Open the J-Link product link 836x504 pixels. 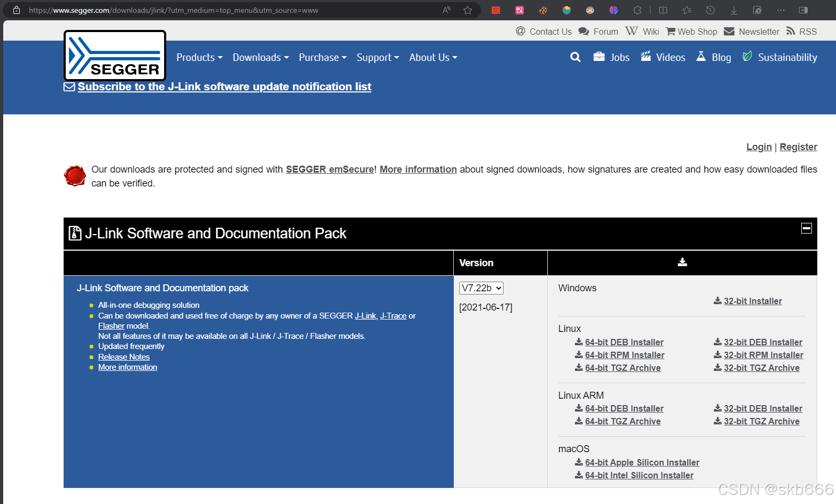coord(366,316)
